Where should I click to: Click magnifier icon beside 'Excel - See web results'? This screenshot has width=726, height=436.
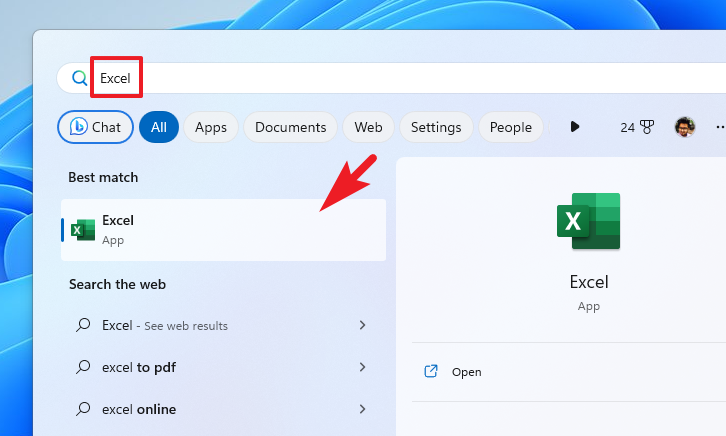click(x=83, y=325)
